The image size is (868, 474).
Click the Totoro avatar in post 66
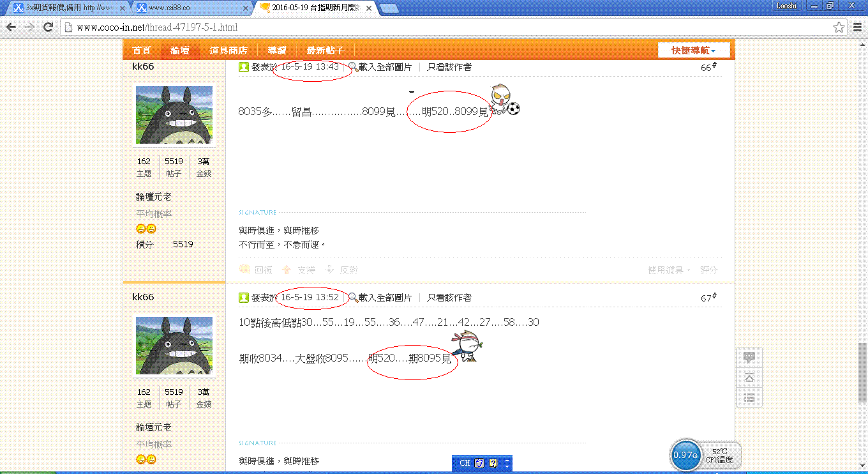174,115
